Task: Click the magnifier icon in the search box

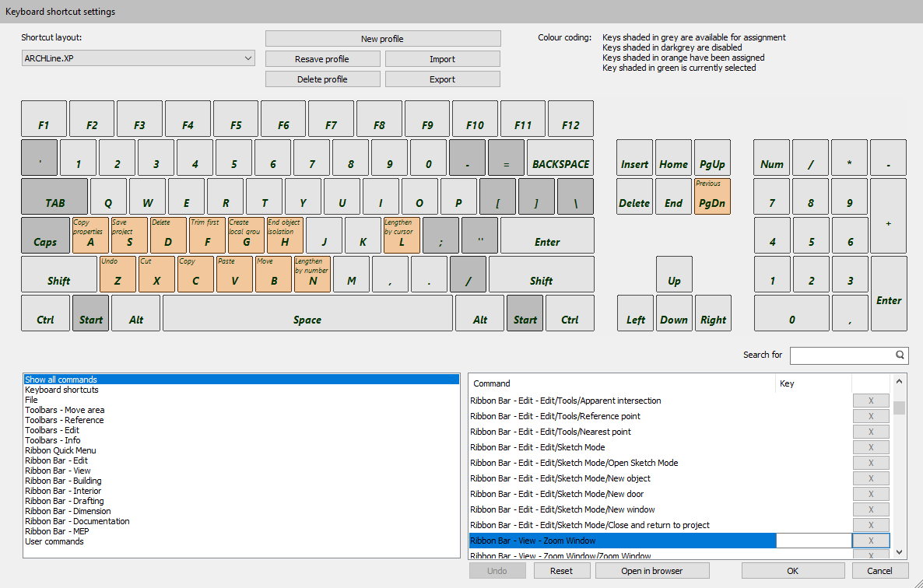Action: coord(900,355)
